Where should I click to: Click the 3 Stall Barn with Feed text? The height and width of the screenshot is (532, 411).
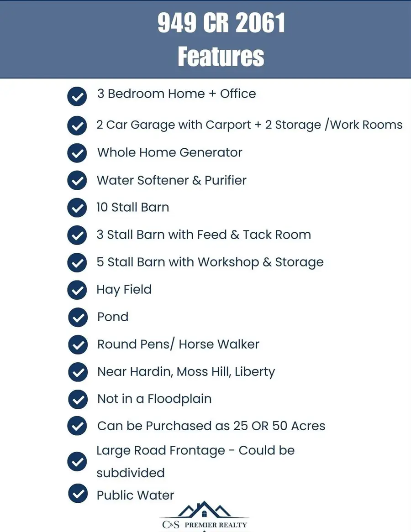(x=204, y=235)
